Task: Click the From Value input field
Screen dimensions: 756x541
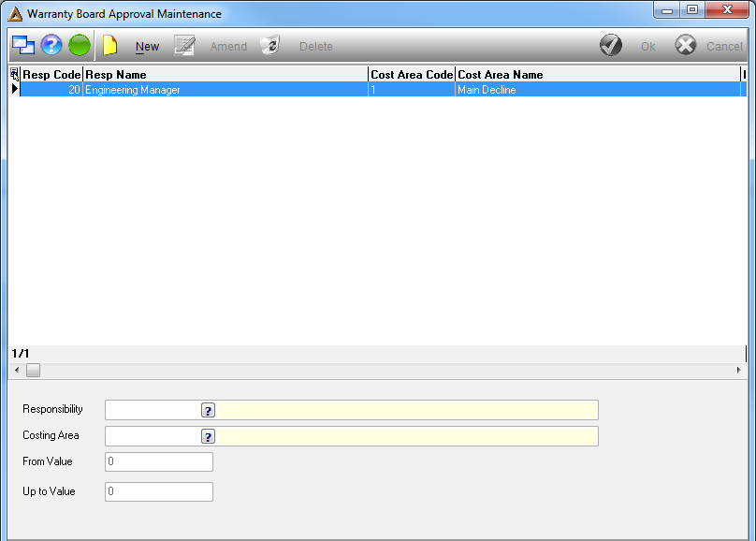Action: pyautogui.click(x=159, y=462)
